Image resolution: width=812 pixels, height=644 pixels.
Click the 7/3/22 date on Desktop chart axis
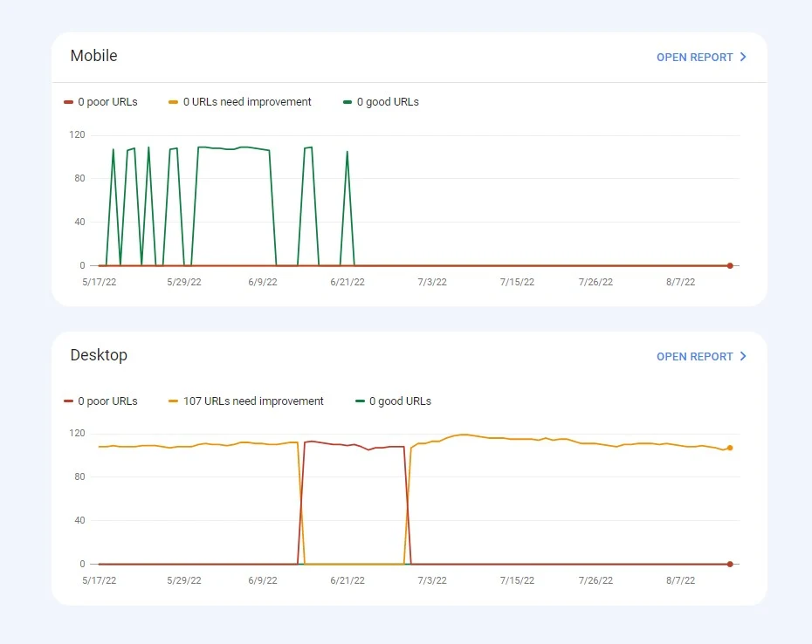coord(432,581)
